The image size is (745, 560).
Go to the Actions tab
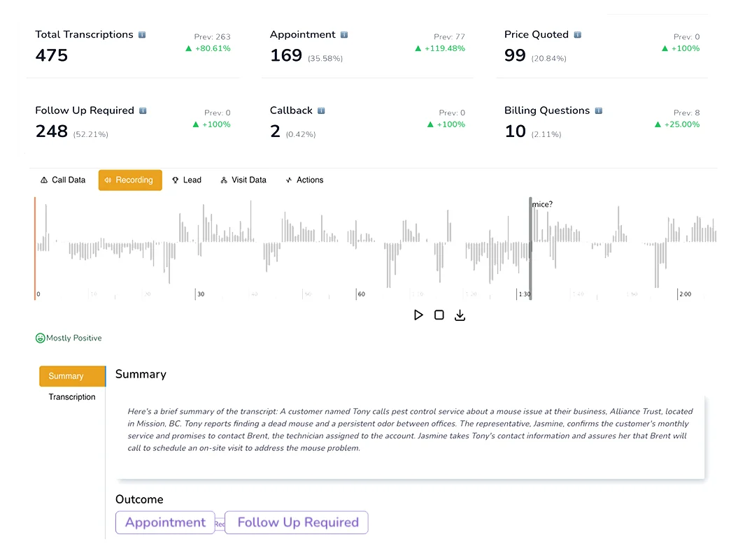[x=304, y=180]
